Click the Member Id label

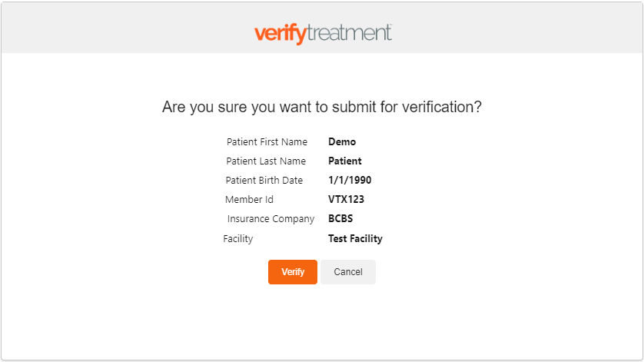[249, 200]
